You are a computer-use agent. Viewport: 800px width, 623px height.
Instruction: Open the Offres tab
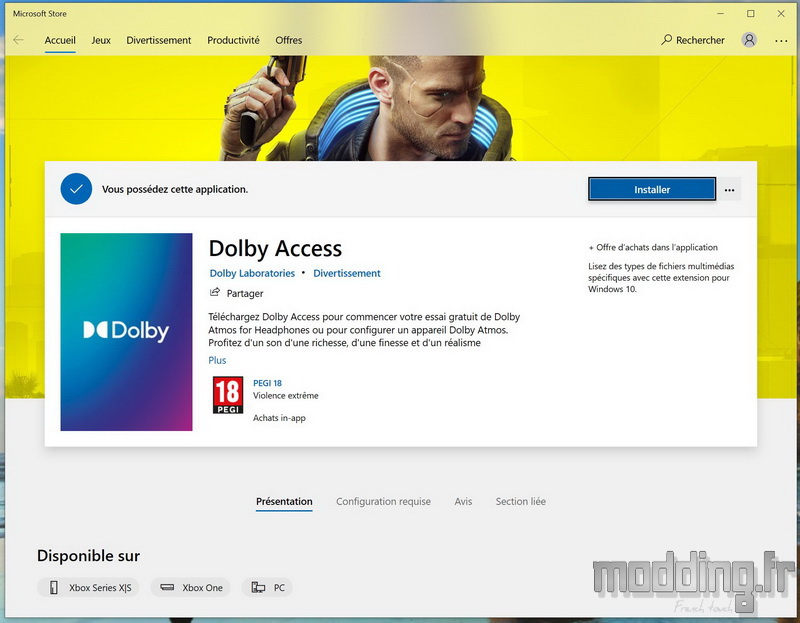(x=289, y=40)
